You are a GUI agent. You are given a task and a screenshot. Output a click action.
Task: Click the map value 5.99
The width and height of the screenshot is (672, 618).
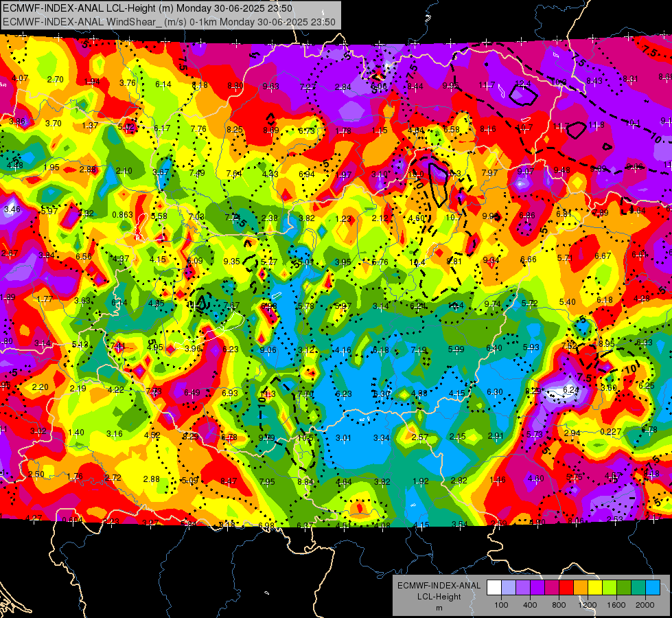(456, 349)
